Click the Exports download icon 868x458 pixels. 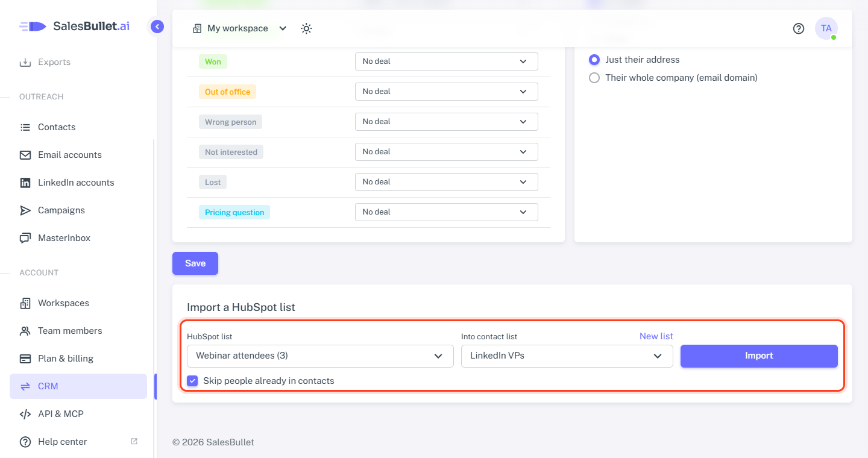pyautogui.click(x=25, y=62)
